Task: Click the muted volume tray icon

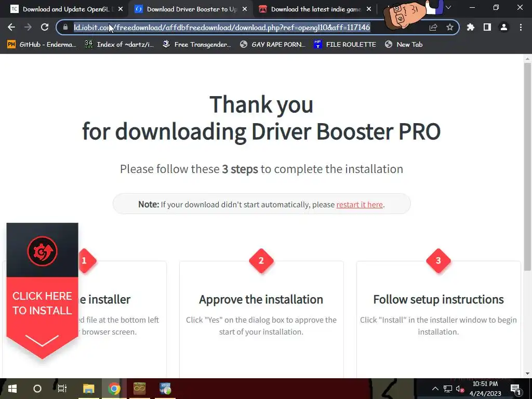Action: 460,389
